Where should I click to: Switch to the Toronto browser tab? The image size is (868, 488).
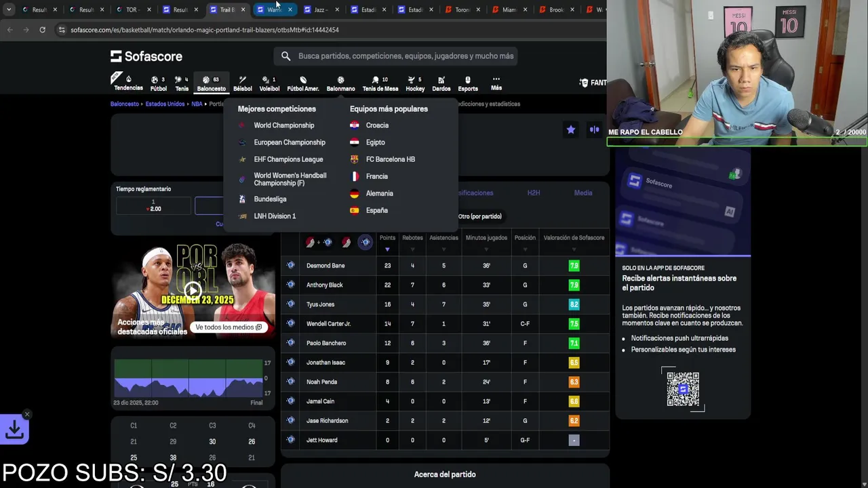[x=462, y=9]
